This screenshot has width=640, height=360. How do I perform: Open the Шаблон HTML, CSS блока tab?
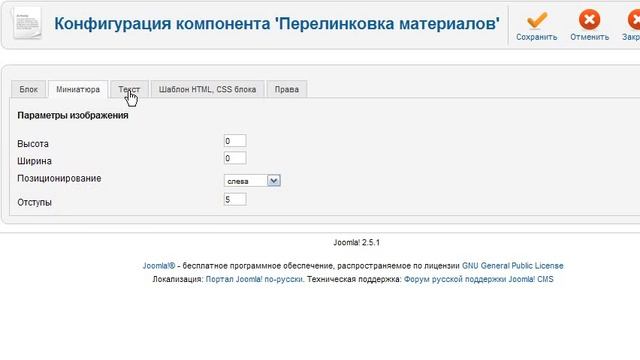[x=207, y=89]
